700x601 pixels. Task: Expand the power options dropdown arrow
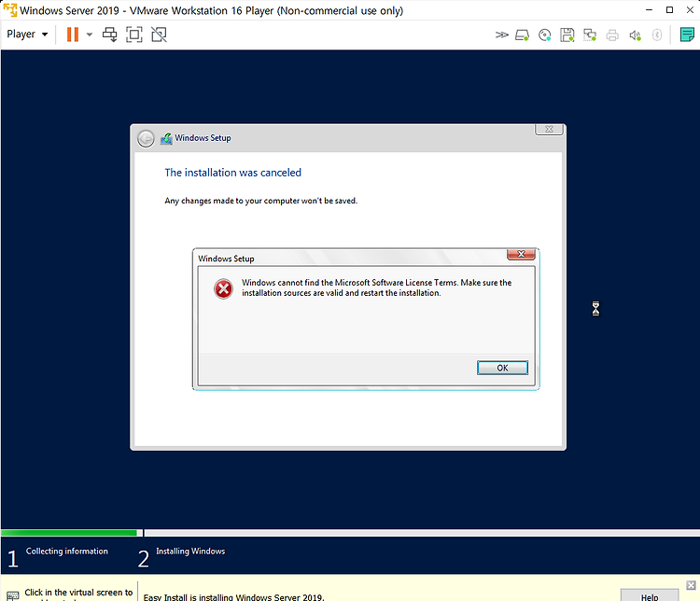click(x=90, y=35)
